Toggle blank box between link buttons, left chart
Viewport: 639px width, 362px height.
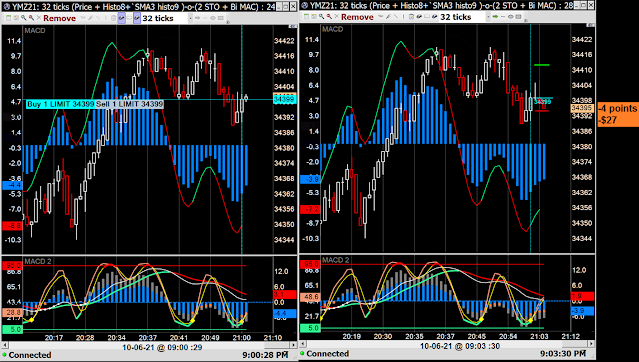coord(129,18)
